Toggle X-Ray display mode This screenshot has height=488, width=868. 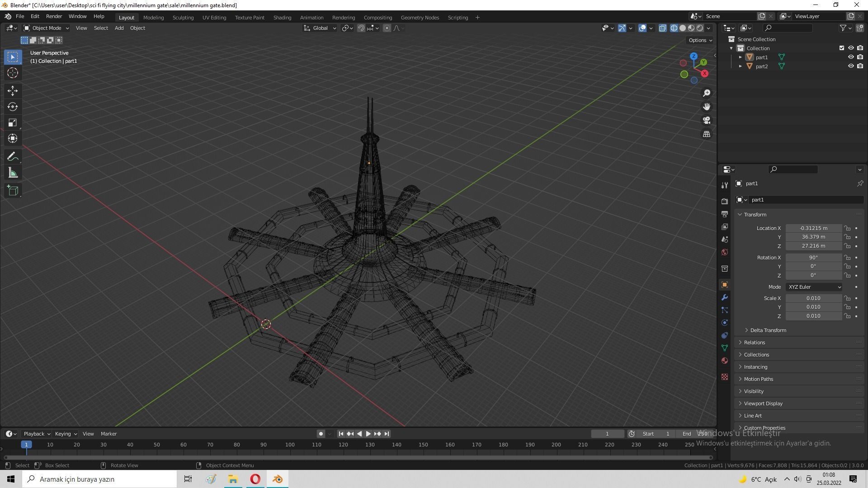coord(662,28)
